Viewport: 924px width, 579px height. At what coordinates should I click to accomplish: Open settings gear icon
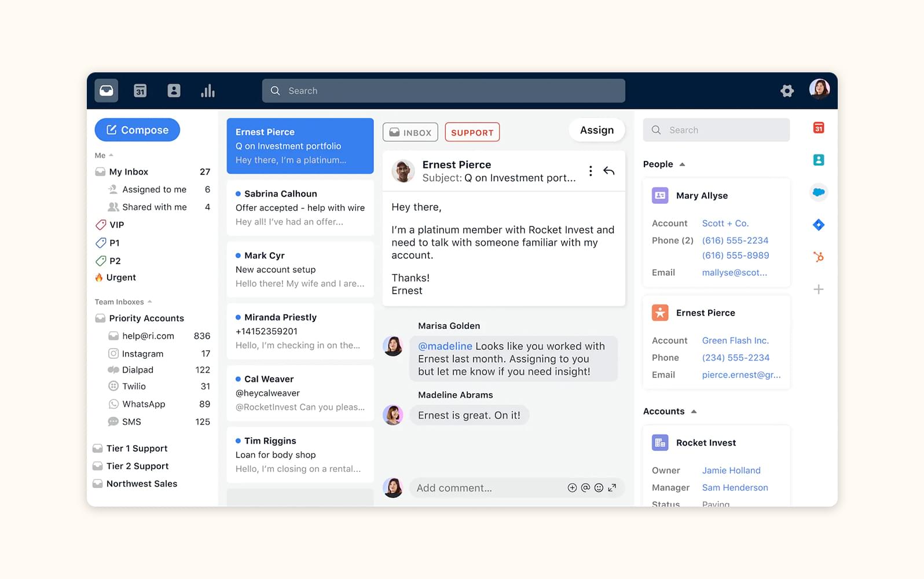coord(787,91)
